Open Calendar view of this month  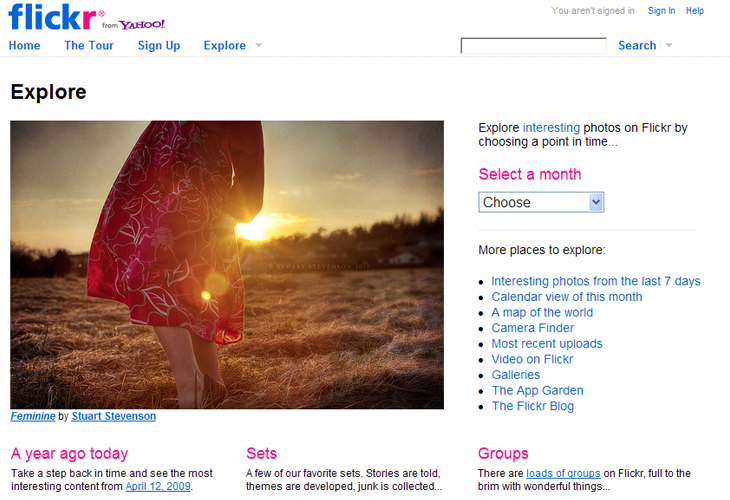tap(566, 297)
